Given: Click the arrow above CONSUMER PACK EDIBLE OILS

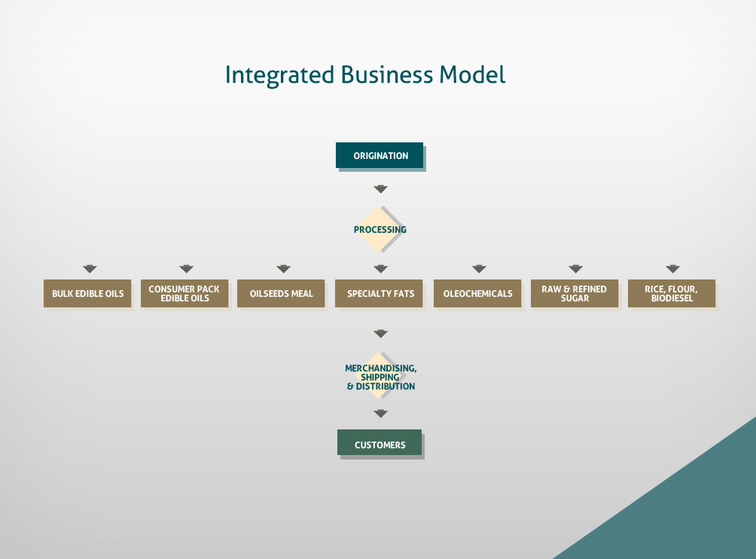Looking at the screenshot, I should tap(186, 269).
